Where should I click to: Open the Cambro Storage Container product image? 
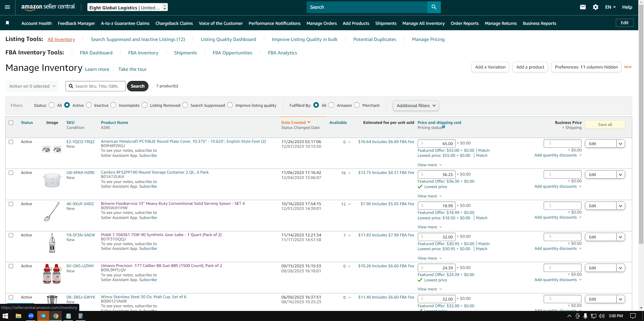pos(52,180)
